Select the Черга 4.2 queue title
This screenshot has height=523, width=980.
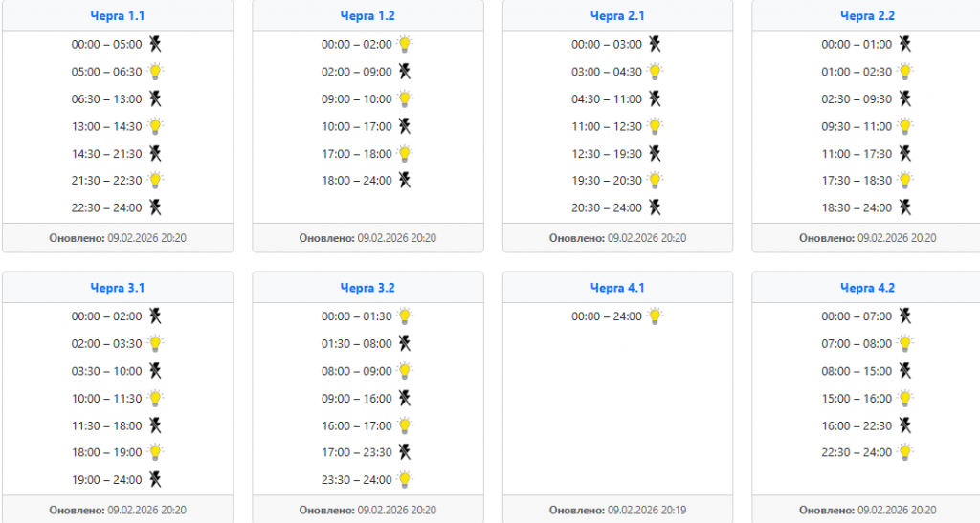pyautogui.click(x=867, y=288)
